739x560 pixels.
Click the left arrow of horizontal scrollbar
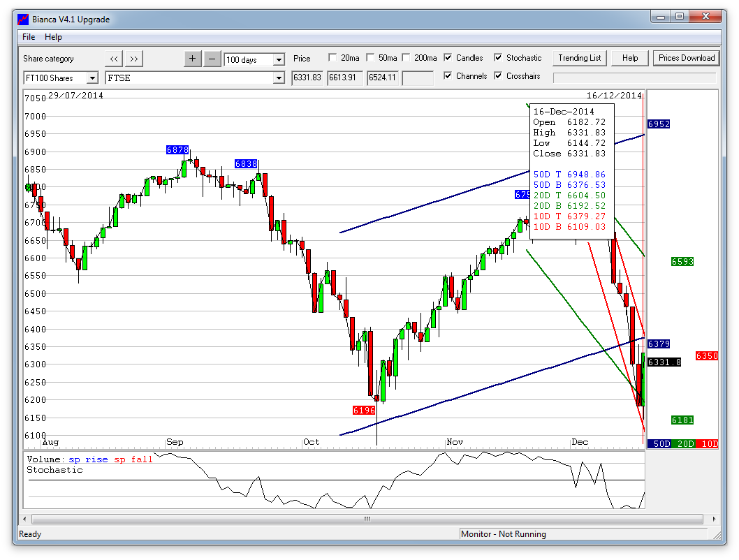click(27, 519)
